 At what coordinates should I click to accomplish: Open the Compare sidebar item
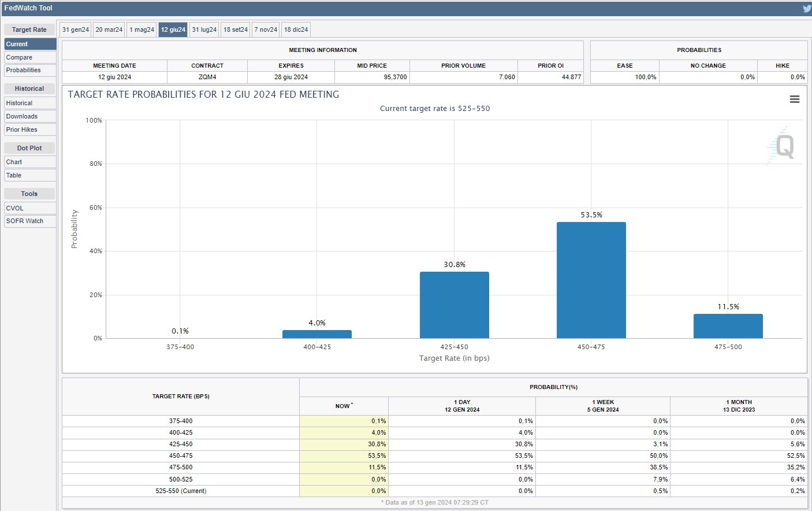[30, 57]
